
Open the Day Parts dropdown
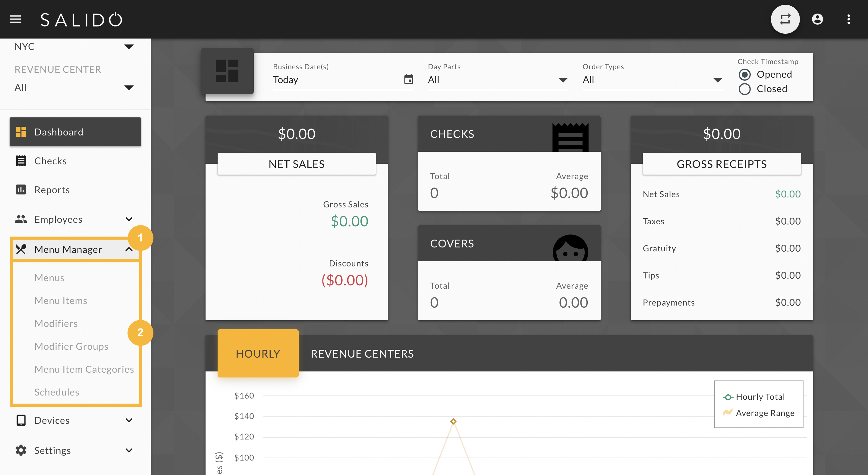point(497,80)
